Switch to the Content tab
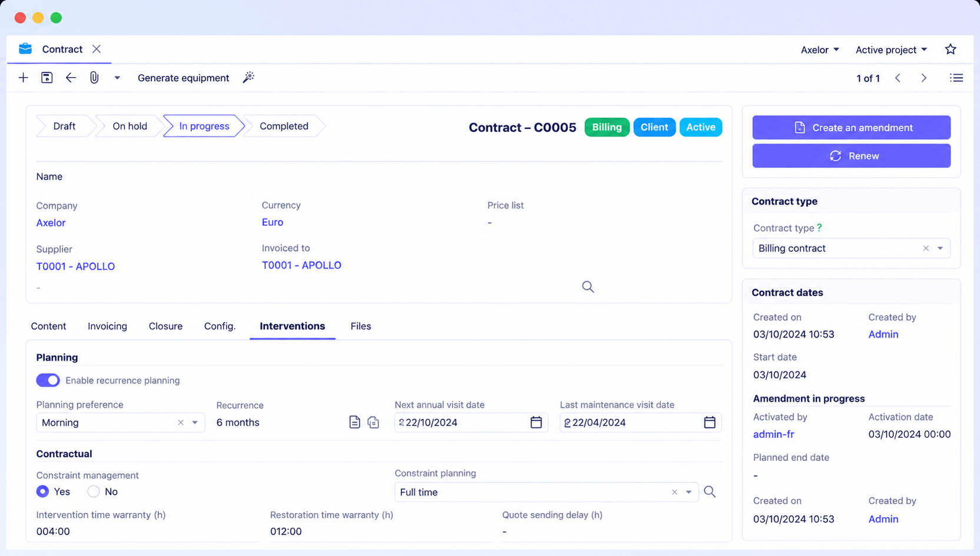Viewport: 980px width, 556px height. pos(48,326)
